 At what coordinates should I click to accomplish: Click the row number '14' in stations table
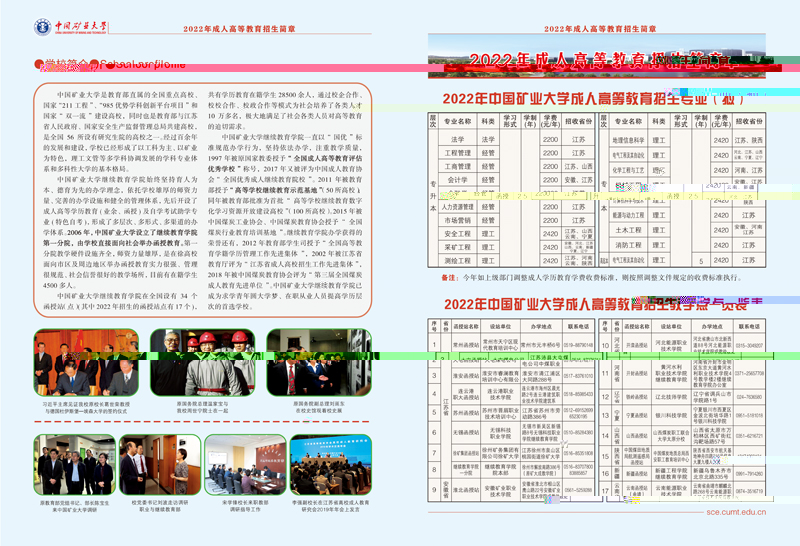coord(605,436)
